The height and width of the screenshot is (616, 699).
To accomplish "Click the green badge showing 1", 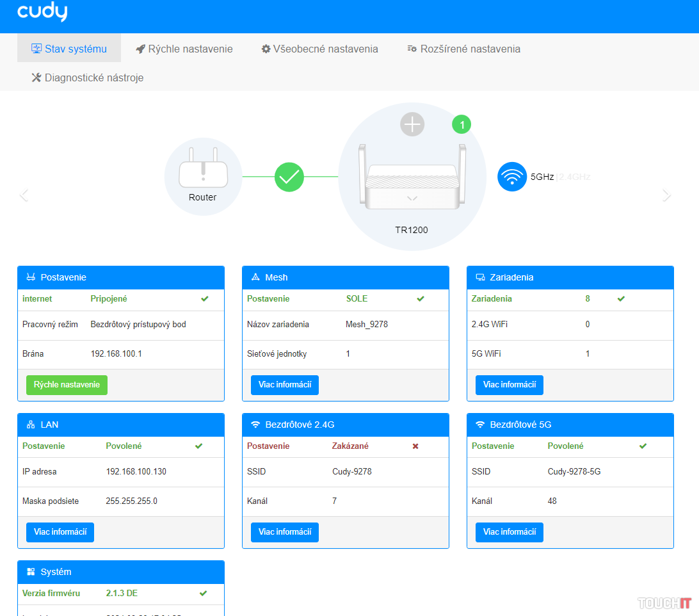I will [x=462, y=124].
